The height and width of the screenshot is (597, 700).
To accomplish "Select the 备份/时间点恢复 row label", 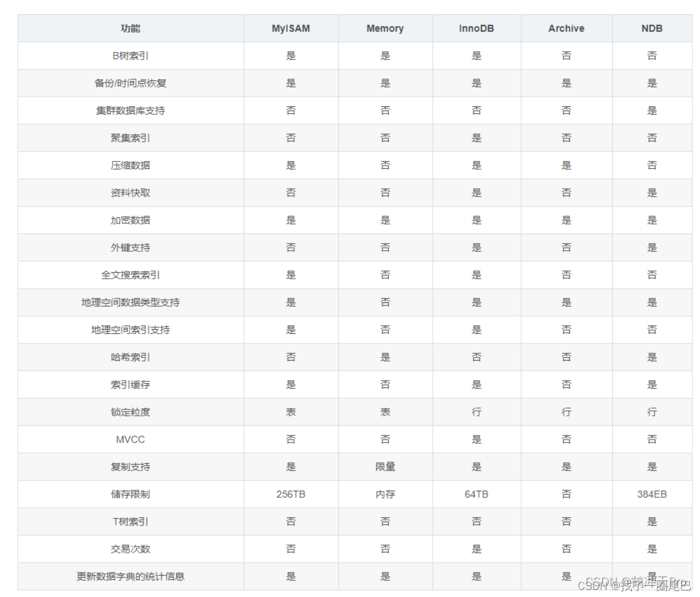I will click(131, 83).
